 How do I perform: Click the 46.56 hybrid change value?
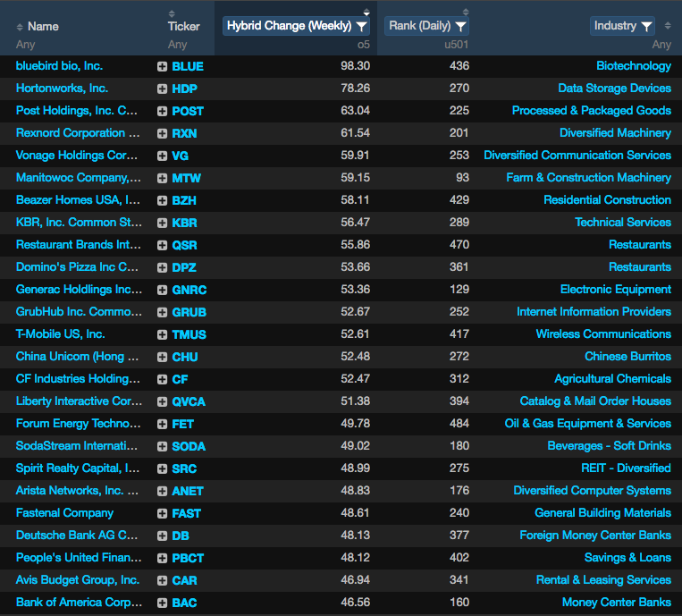point(356,603)
